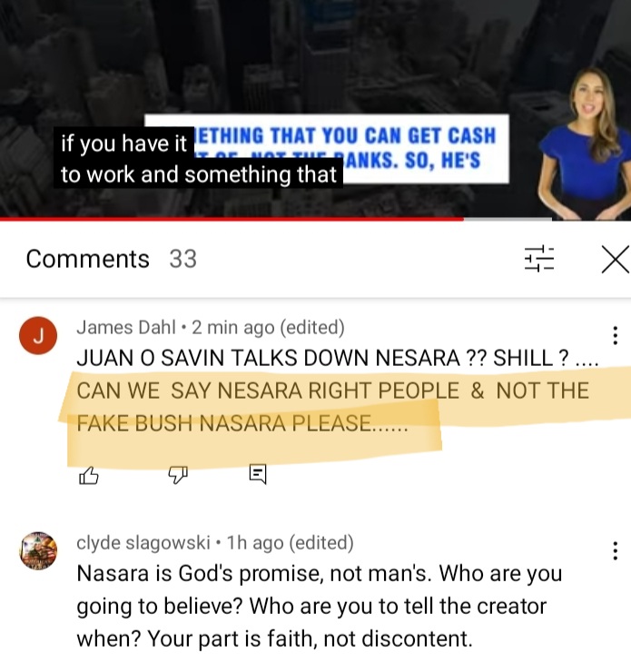This screenshot has height=672, width=631.
Task: Open James Dahl's channel name link
Action: tap(126, 328)
